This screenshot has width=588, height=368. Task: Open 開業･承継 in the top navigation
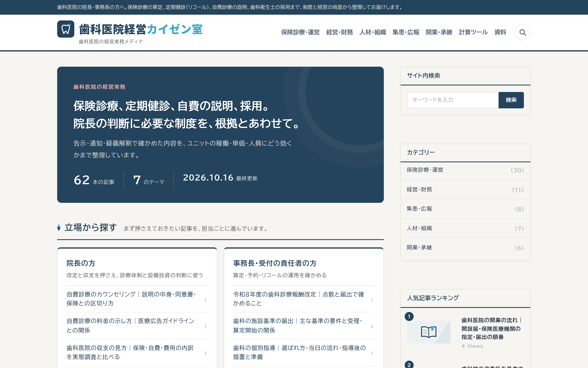[x=439, y=32]
